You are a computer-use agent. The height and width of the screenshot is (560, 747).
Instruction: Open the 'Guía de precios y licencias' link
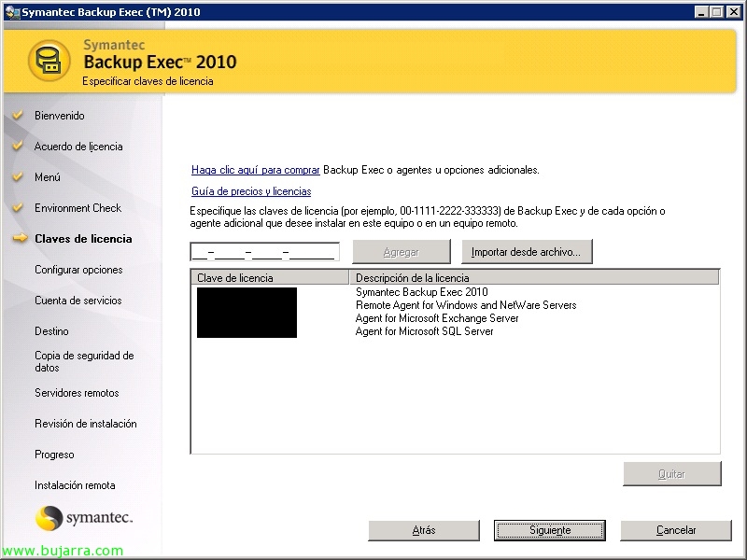(x=251, y=191)
